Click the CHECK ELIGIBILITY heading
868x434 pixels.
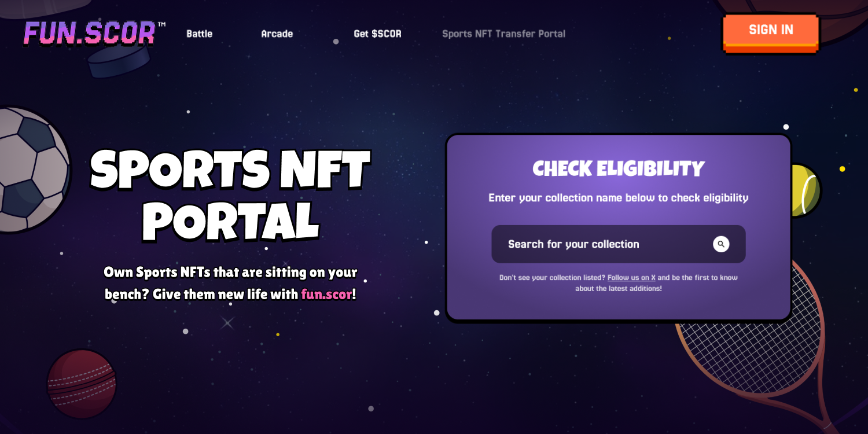618,168
